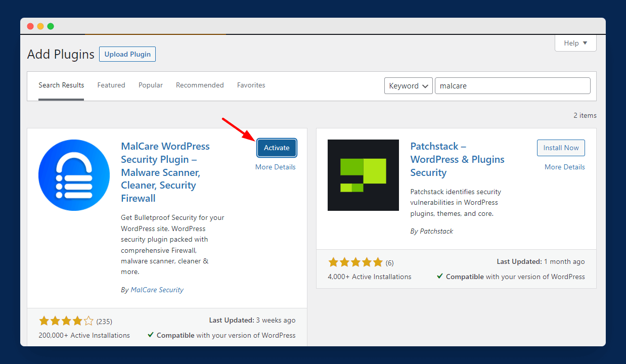626x364 pixels.
Task: Open the Keyword search type dropdown
Action: coord(409,86)
